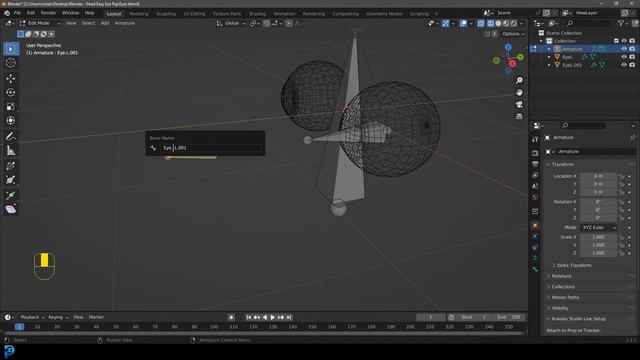
Task: Open the Tool properties tab icon
Action: (x=535, y=139)
